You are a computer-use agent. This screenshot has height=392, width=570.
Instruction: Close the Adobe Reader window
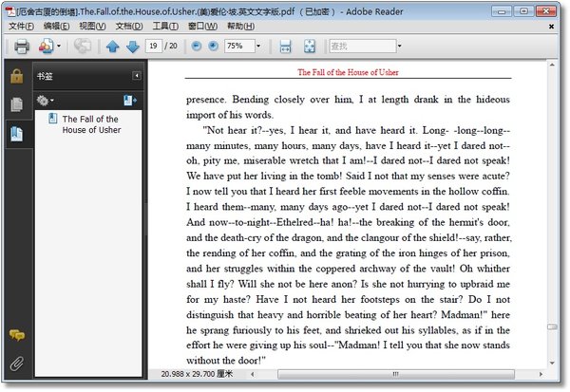click(546, 11)
